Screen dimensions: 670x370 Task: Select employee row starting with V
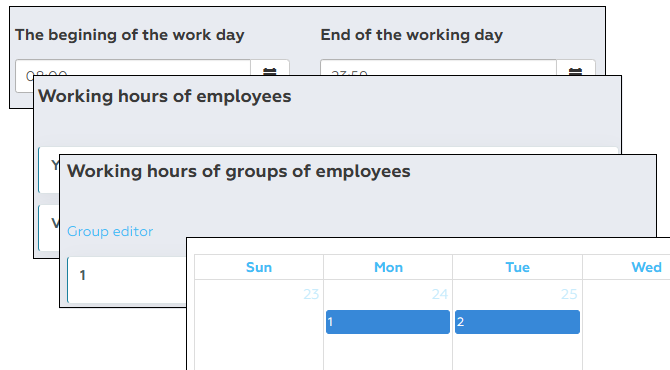pos(49,228)
